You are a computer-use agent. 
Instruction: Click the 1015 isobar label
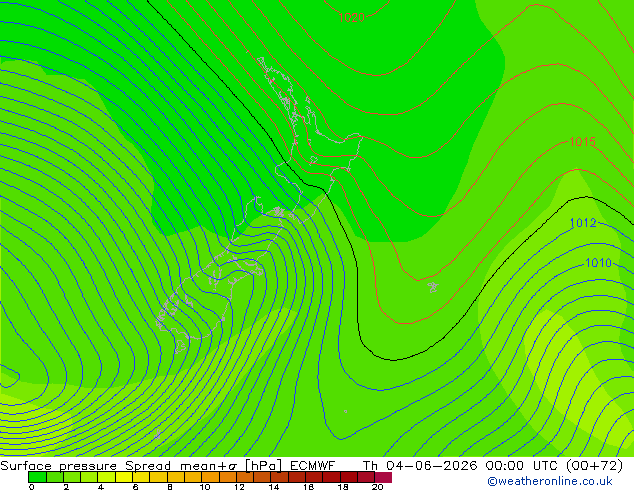click(x=582, y=142)
